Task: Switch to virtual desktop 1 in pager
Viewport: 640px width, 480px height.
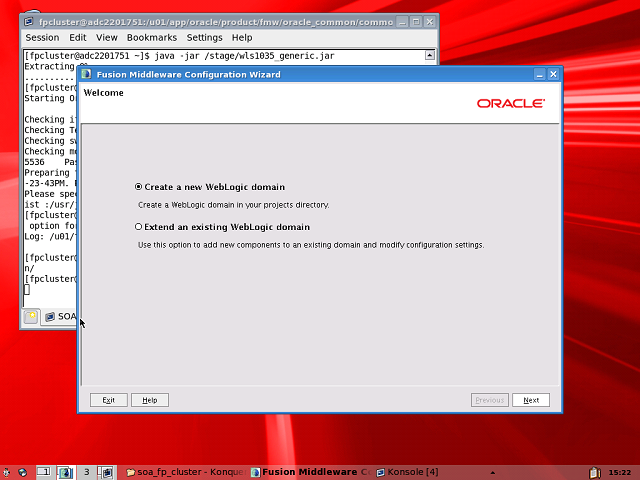Action: tap(44, 472)
